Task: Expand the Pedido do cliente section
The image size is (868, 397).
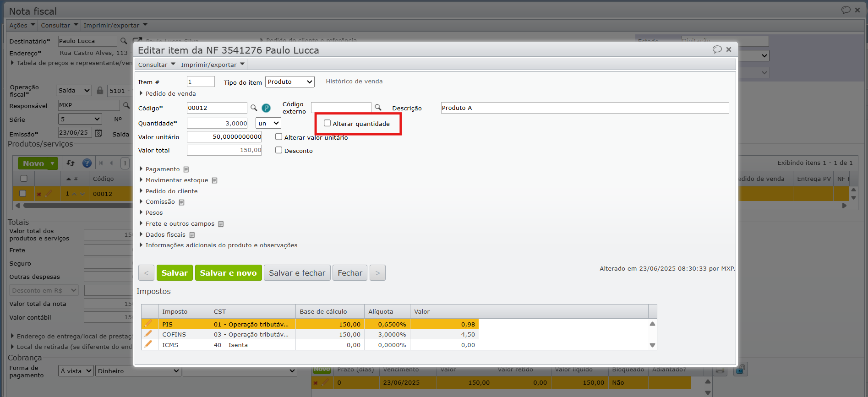Action: [x=168, y=191]
